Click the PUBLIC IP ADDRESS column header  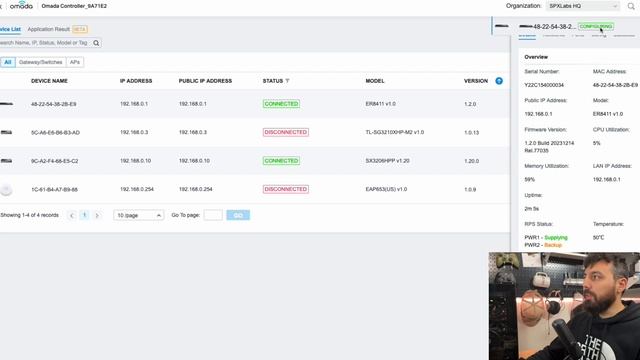coord(205,81)
